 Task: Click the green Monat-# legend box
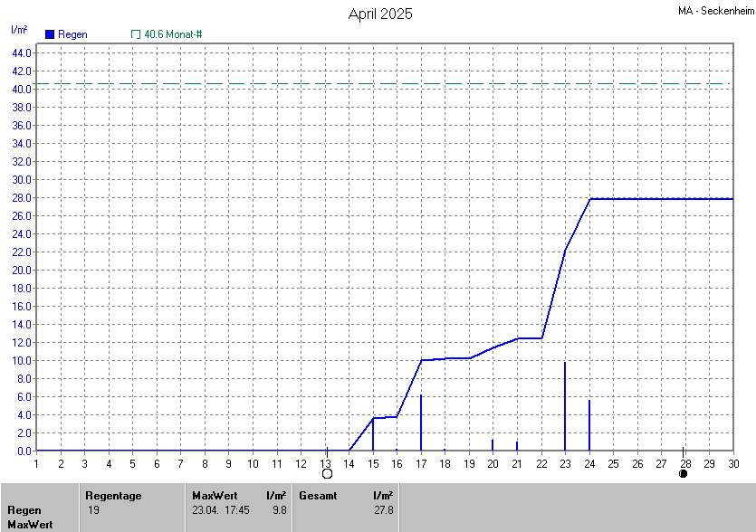(x=136, y=34)
